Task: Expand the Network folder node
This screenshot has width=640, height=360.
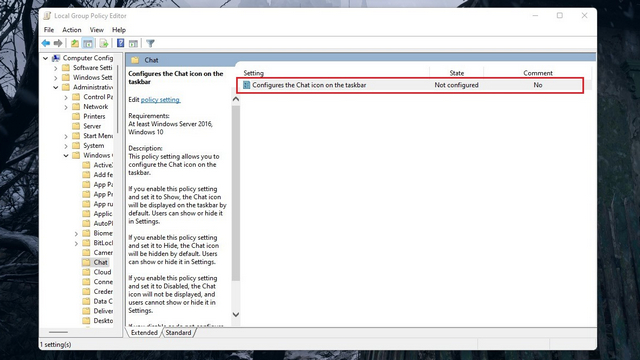Action: pyautogui.click(x=66, y=107)
